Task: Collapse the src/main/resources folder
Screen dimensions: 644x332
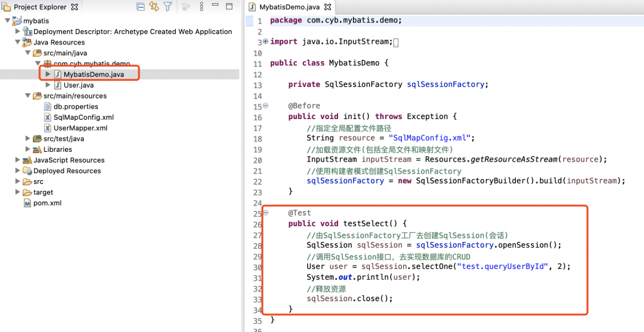Action: pyautogui.click(x=28, y=95)
